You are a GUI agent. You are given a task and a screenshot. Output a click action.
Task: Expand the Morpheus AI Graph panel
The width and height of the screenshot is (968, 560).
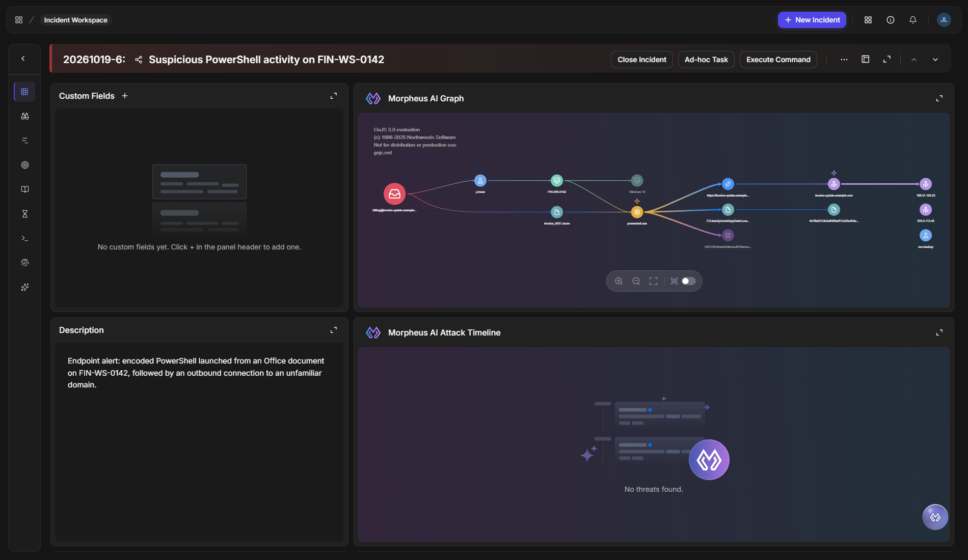(x=939, y=98)
